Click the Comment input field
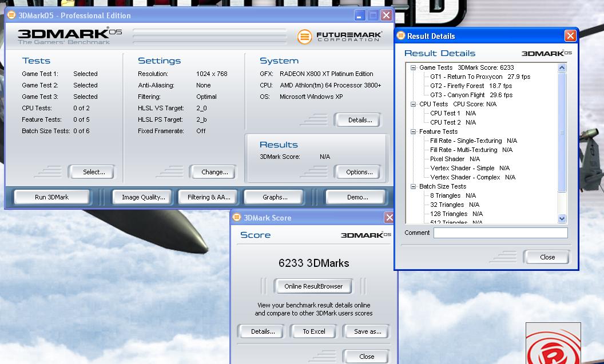This screenshot has height=364, width=604. pos(500,233)
